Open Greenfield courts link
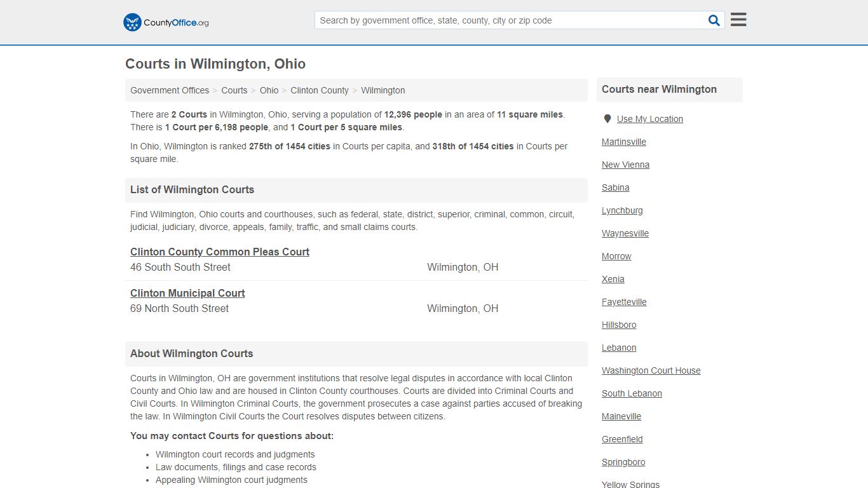868x488 pixels. 622,439
